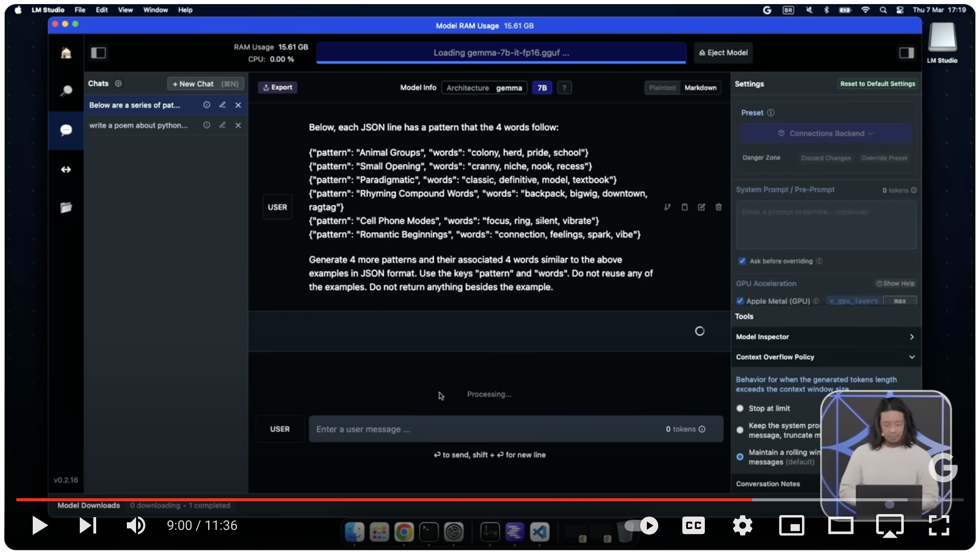Edit the user message with pencil-square icon

pos(701,207)
